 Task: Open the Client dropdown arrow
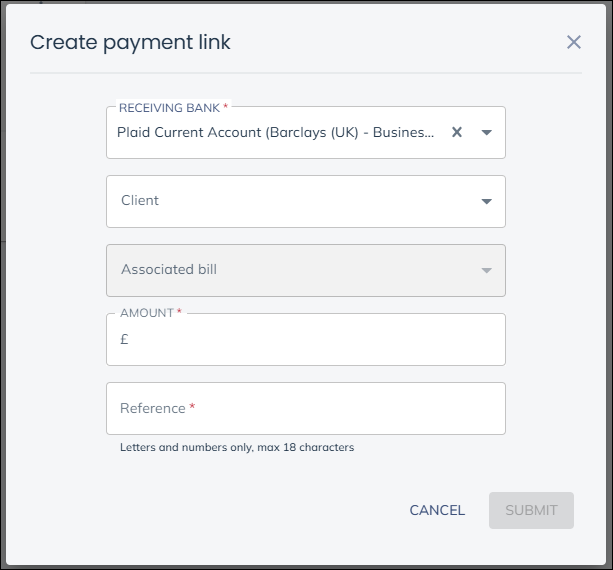(487, 201)
